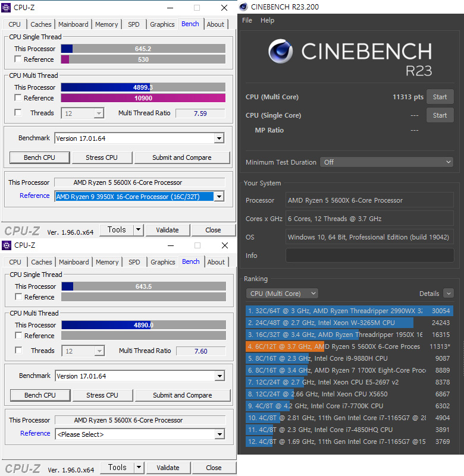
Task: Open Reference processor dropdown showing Ryzen 9 3950X
Action: tap(219, 197)
